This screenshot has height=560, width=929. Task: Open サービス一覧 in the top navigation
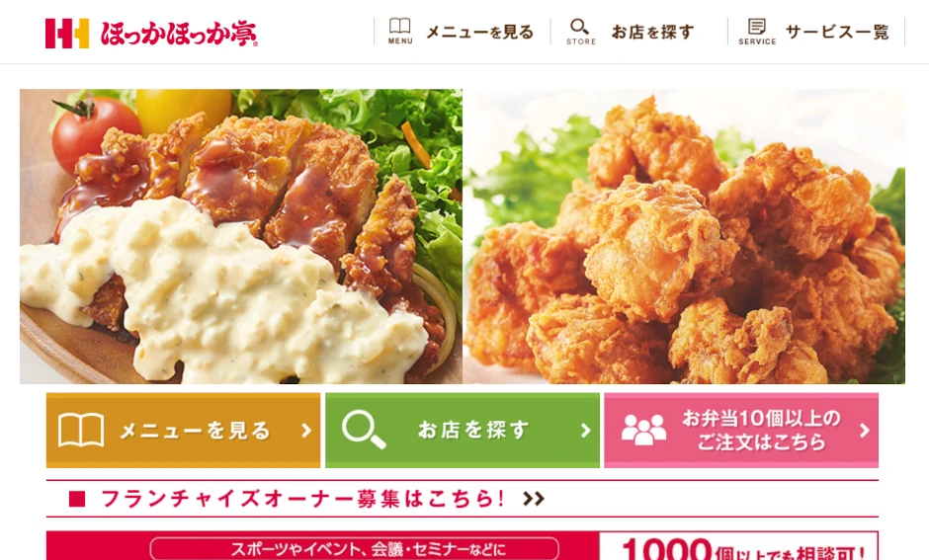837,32
